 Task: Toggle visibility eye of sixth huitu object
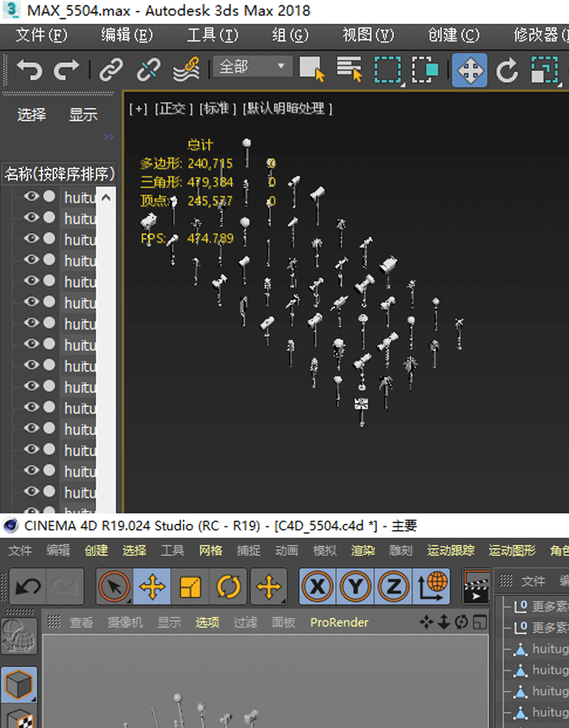click(x=32, y=301)
